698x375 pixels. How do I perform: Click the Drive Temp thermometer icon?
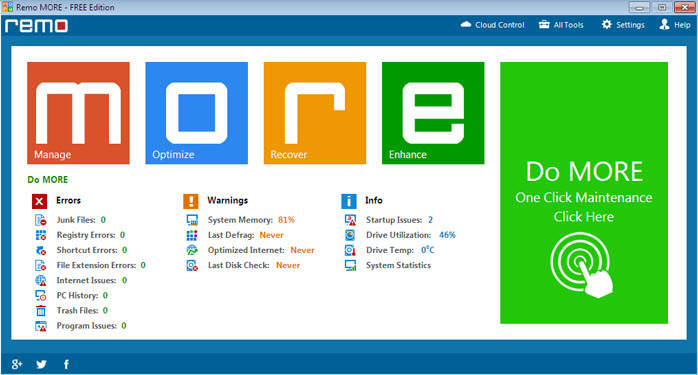(x=350, y=250)
